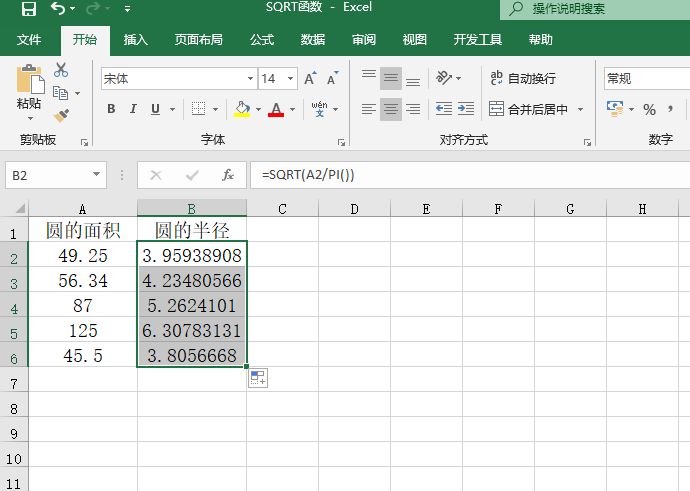The height and width of the screenshot is (491, 690).
Task: Click the Increase Indent icon
Action: click(466, 109)
